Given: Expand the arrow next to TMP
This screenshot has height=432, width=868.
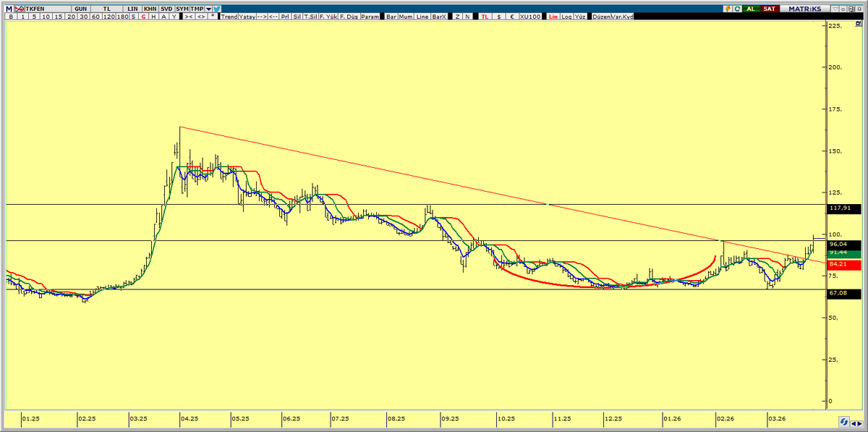Looking at the screenshot, I should click(x=209, y=9).
